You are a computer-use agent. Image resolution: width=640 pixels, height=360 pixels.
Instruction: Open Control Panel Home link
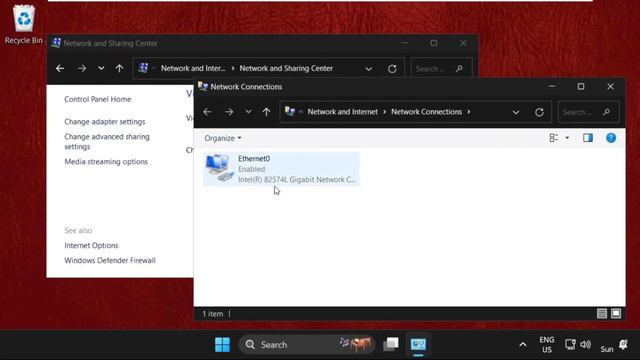pos(98,99)
